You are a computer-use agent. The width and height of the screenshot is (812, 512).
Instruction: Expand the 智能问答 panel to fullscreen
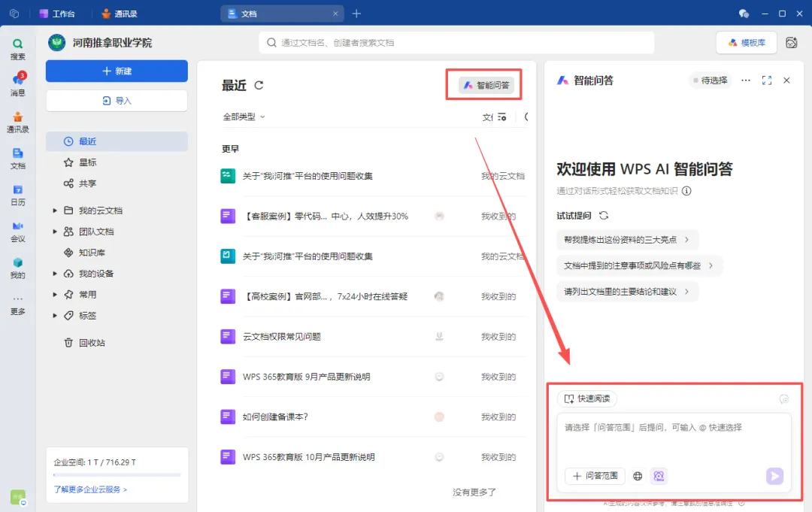(x=767, y=80)
